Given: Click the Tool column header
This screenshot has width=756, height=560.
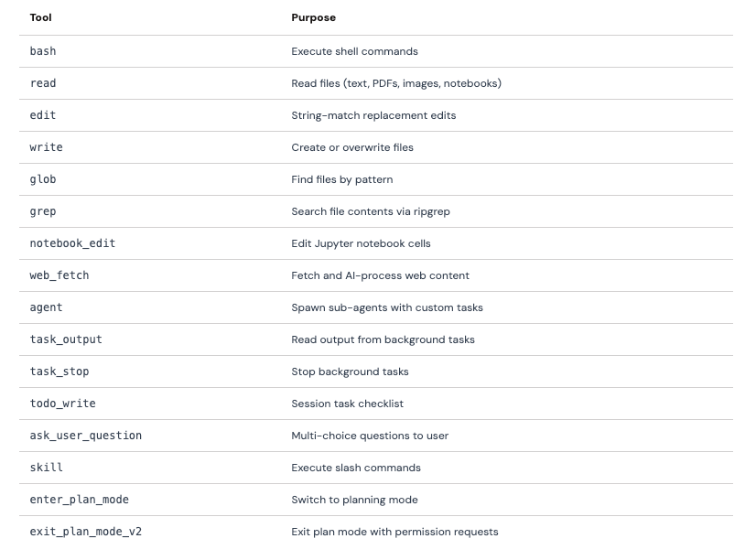Looking at the screenshot, I should click(40, 17).
